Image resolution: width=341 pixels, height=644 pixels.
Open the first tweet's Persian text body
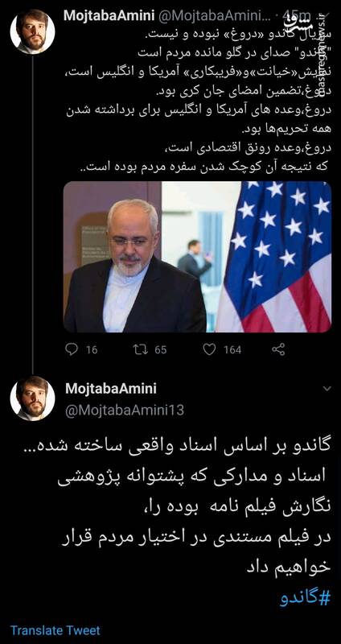click(x=197, y=101)
